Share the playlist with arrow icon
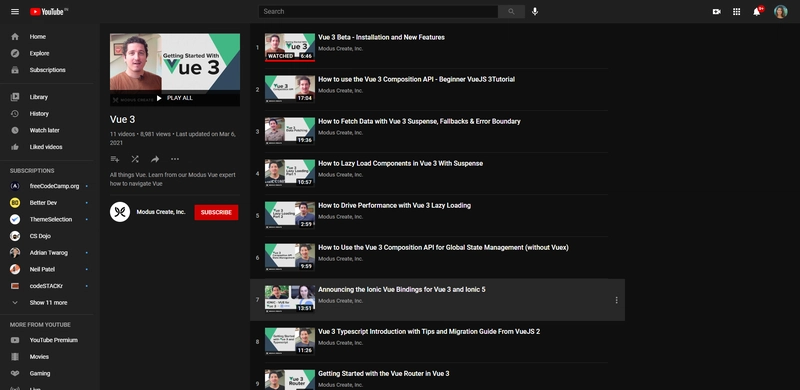The height and width of the screenshot is (390, 800). click(x=155, y=159)
